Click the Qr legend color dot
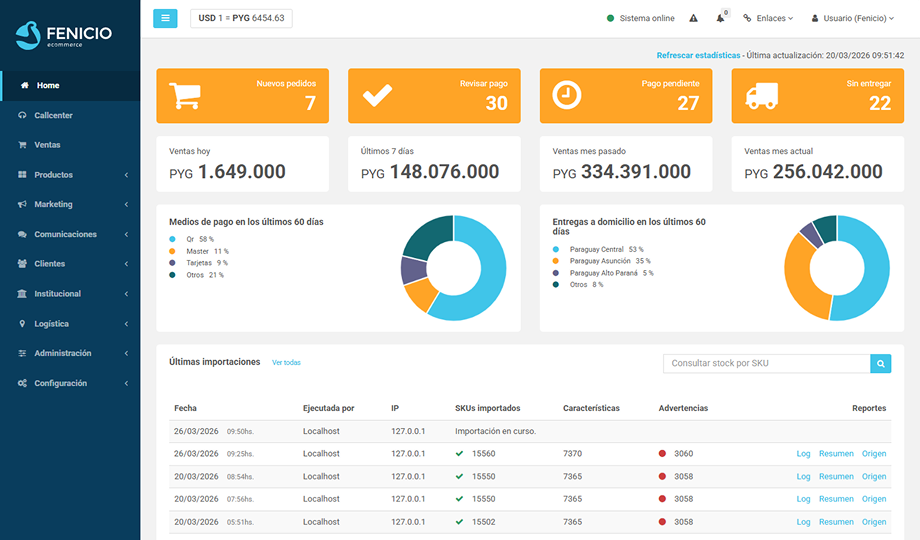920x540 pixels. click(173, 239)
